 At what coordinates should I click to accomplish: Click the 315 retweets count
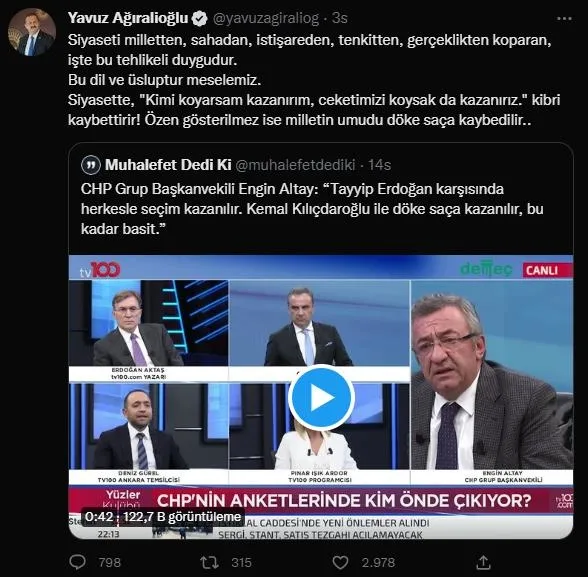241,562
